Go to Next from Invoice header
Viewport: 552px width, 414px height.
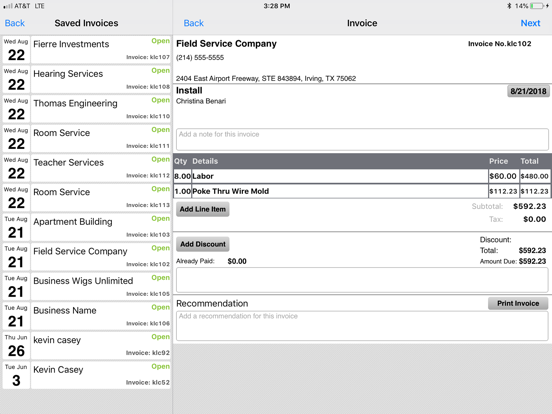530,23
